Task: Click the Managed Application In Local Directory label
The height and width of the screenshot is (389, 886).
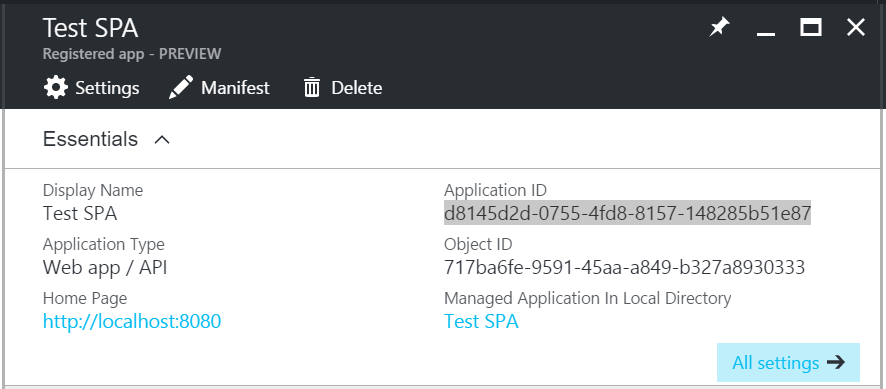Action: coord(588,298)
